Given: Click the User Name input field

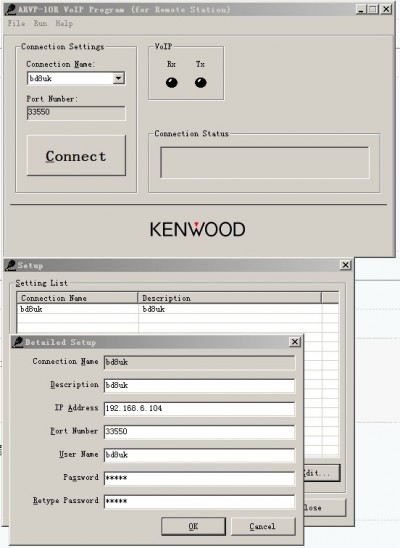Looking at the screenshot, I should [x=199, y=455].
